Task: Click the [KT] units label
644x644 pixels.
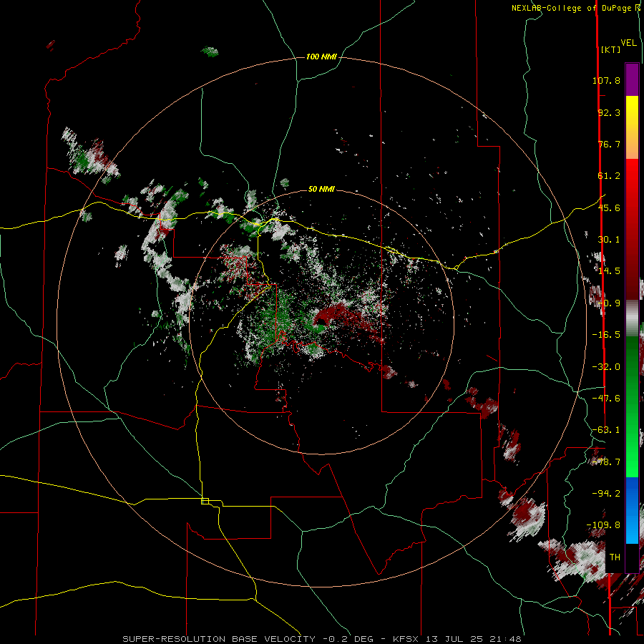Action: [x=610, y=49]
